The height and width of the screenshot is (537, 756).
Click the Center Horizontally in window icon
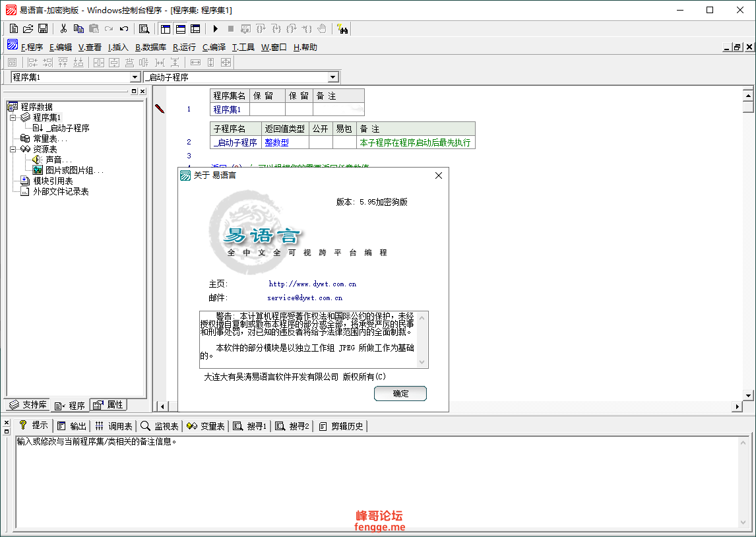point(99,62)
